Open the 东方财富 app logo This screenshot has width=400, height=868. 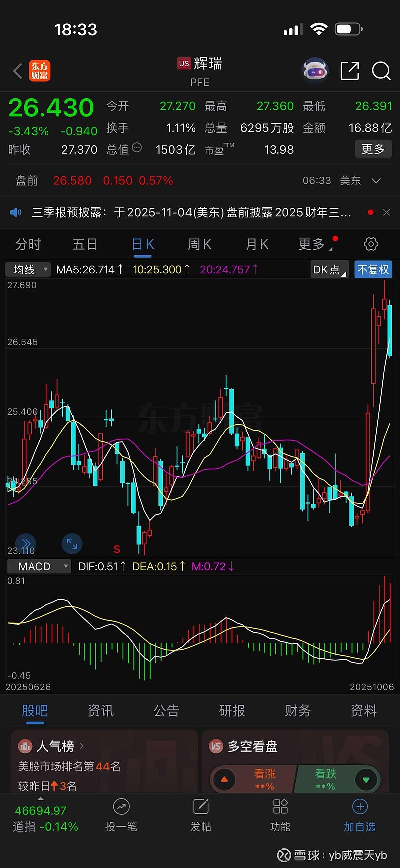40,71
